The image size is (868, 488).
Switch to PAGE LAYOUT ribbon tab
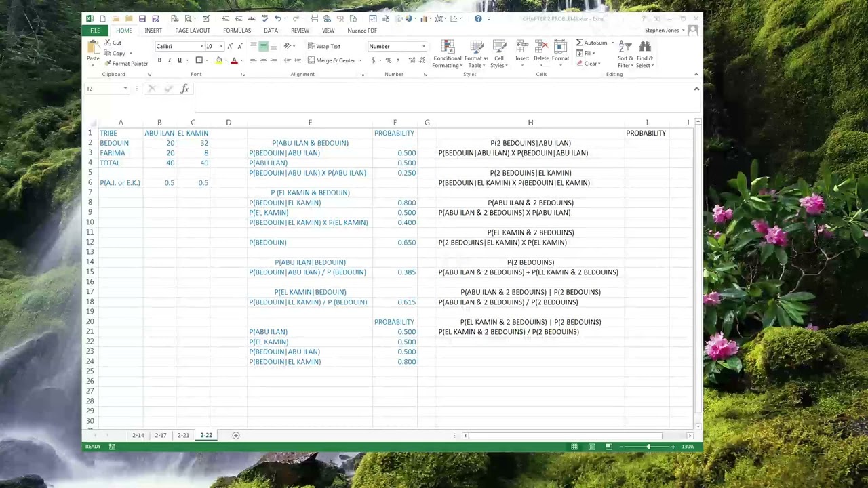click(x=193, y=30)
